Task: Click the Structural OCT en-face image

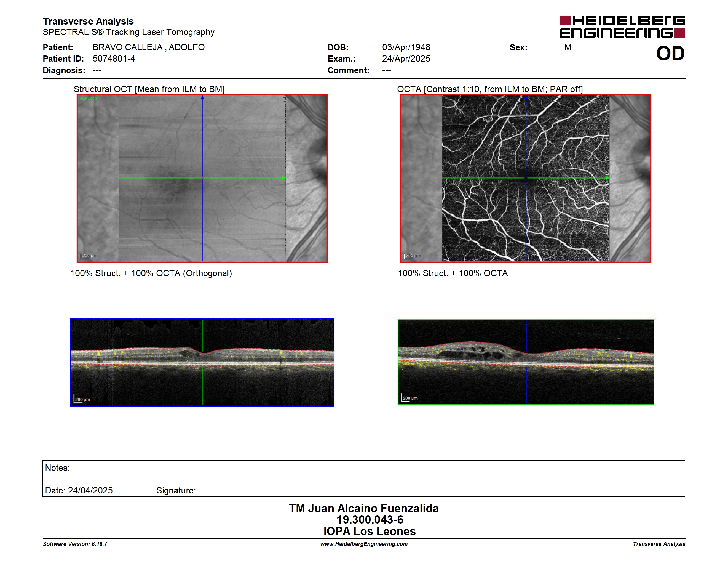Action: (202, 179)
